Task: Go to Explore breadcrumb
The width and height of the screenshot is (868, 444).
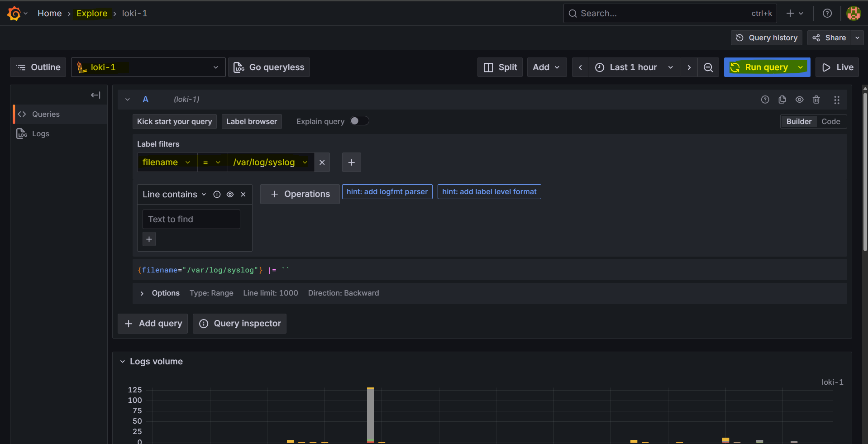Action: pos(92,14)
